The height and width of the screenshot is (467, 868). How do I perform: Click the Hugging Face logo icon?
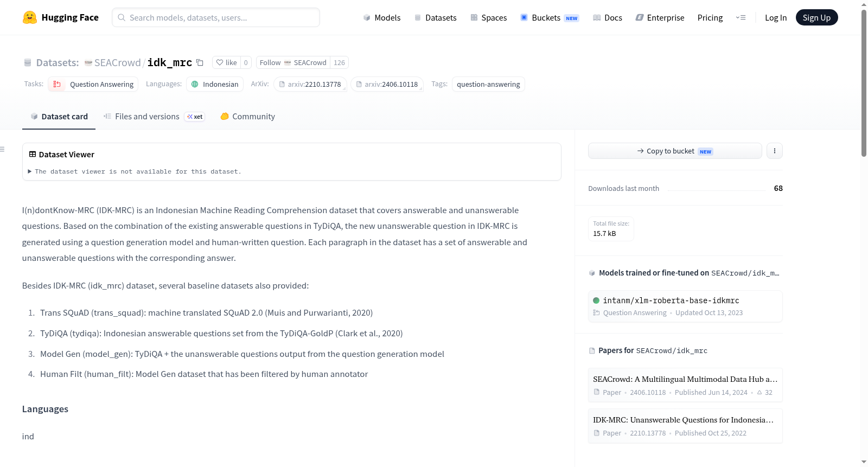30,17
